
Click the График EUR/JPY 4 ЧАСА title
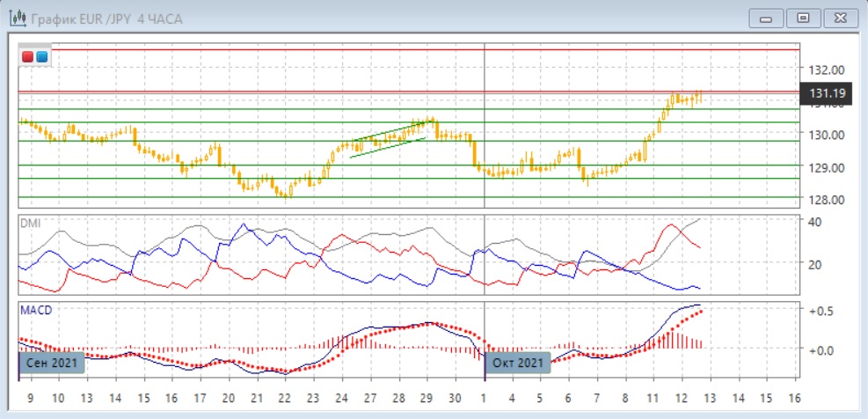click(106, 18)
